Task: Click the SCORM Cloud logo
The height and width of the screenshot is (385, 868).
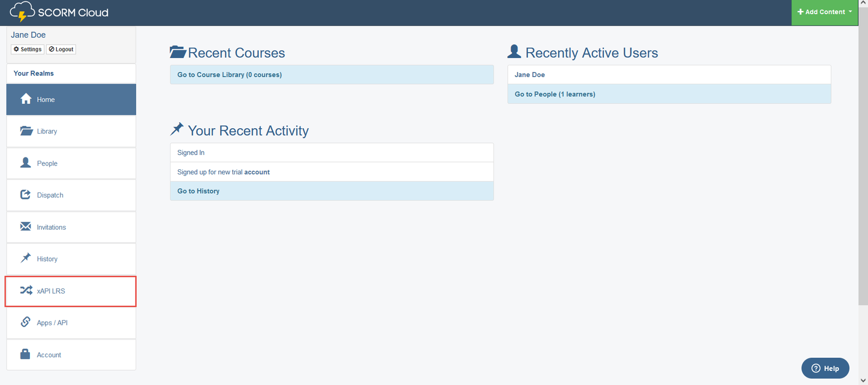Action: [59, 12]
